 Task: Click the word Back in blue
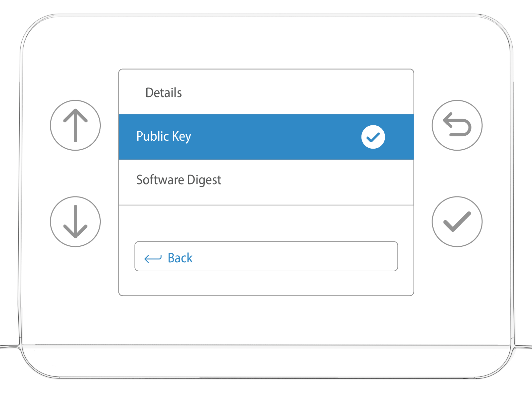click(180, 258)
